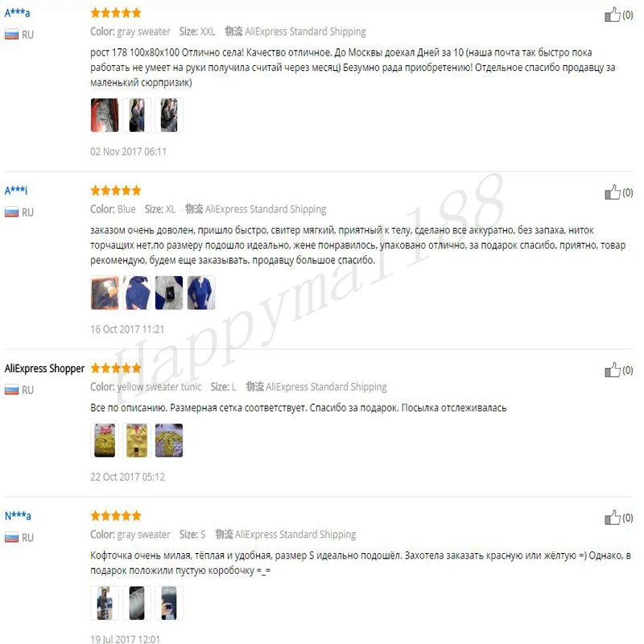Like N***a's gray sweater review
The height and width of the screenshot is (644, 644).
click(612, 518)
